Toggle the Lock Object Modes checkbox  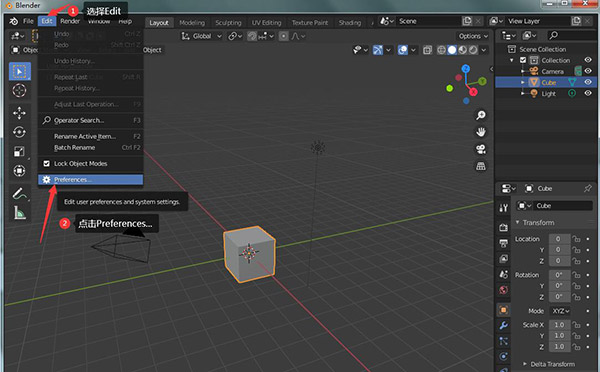coord(46,163)
